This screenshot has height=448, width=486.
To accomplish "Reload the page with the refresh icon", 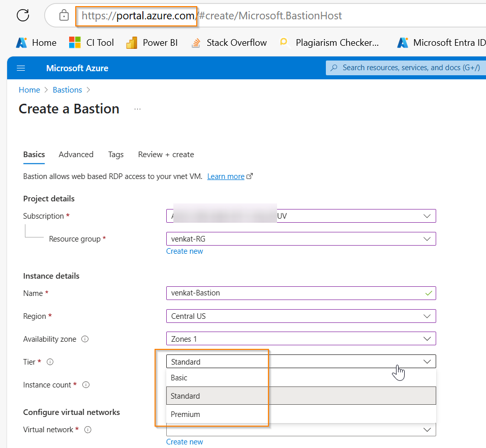I will (x=23, y=15).
